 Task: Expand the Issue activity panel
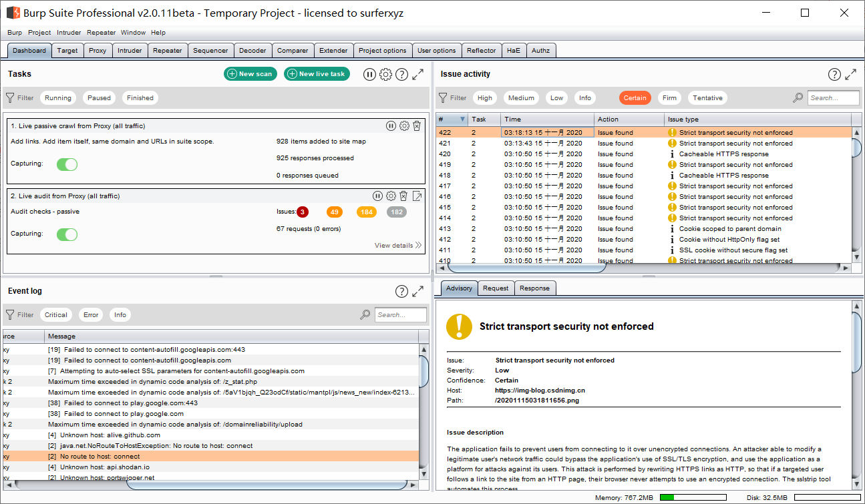point(851,74)
